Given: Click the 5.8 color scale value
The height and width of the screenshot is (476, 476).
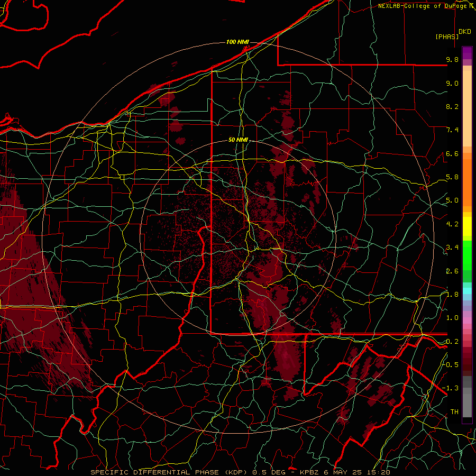Looking at the screenshot, I should click(x=452, y=177).
